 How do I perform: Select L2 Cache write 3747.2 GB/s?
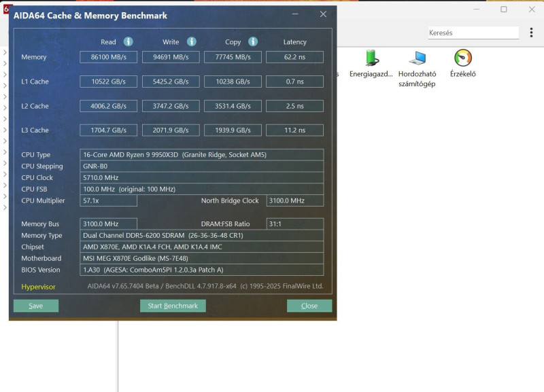171,106
